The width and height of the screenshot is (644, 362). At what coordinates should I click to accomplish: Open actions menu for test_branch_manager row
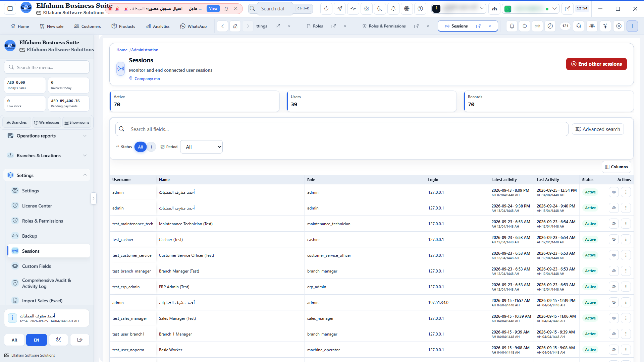(626, 271)
